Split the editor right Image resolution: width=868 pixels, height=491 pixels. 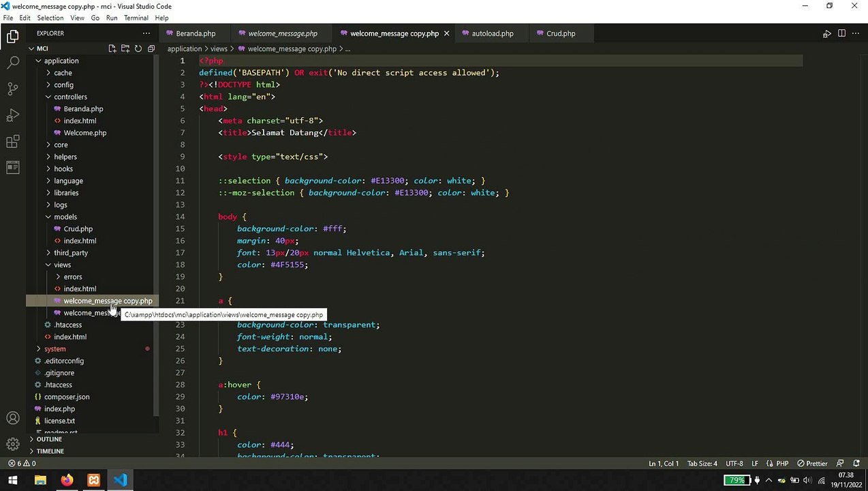coord(841,33)
